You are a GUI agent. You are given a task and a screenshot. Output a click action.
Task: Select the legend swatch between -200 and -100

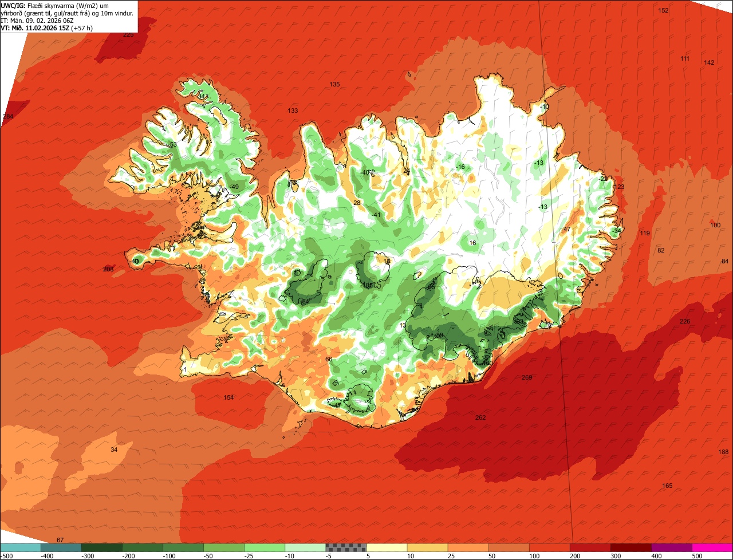click(x=142, y=548)
